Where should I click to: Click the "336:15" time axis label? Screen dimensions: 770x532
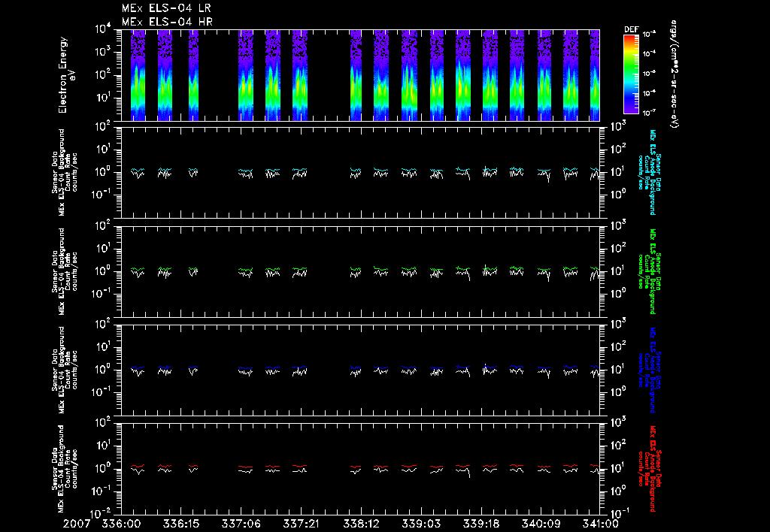[180, 524]
